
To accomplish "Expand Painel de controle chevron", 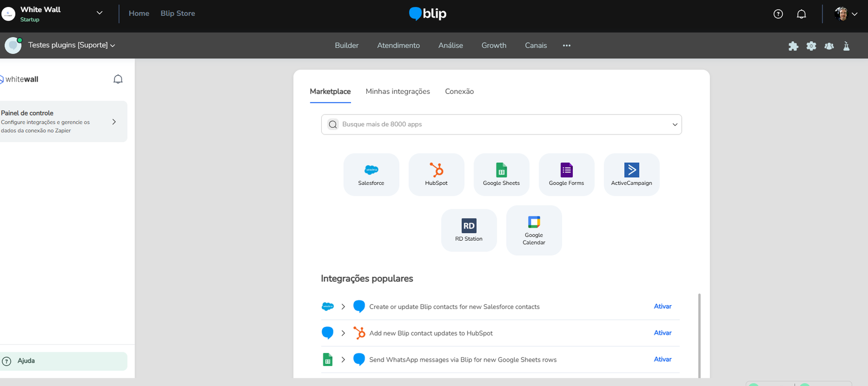I will pos(114,122).
